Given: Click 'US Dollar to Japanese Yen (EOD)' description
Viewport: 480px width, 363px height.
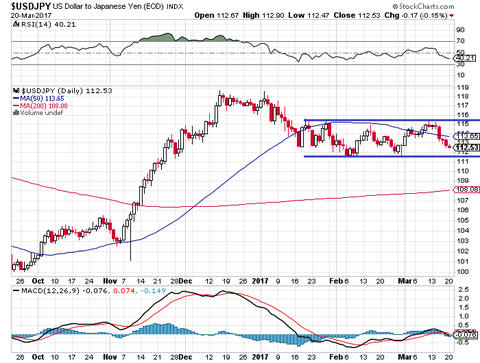Looking at the screenshot, I should 108,6.
